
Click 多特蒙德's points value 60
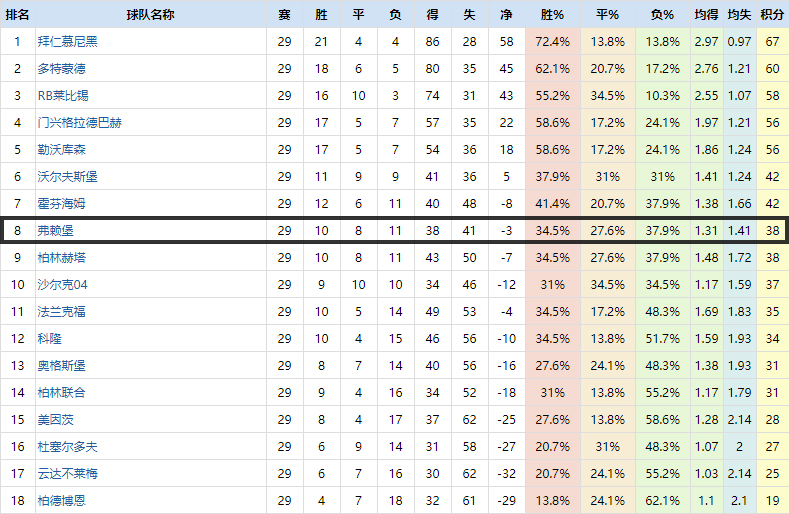click(771, 68)
